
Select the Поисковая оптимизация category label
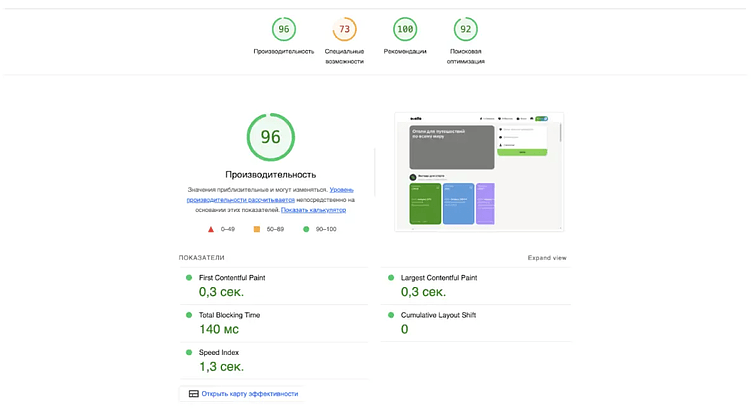click(466, 56)
